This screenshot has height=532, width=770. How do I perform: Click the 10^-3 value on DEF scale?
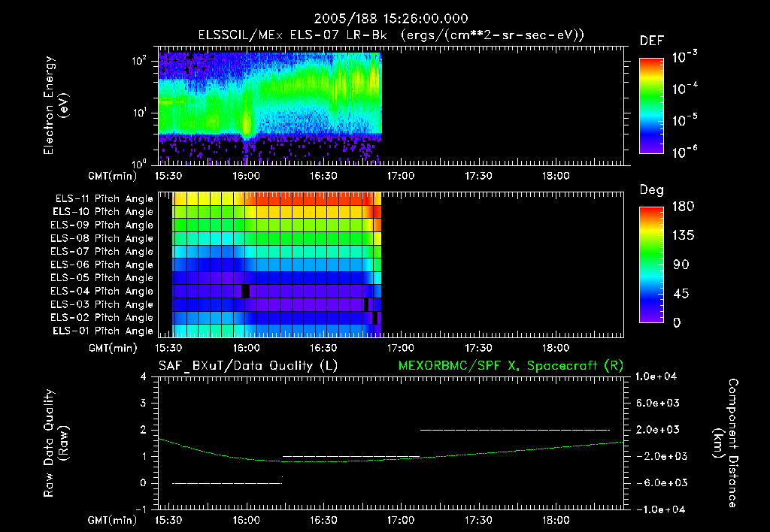coord(684,57)
